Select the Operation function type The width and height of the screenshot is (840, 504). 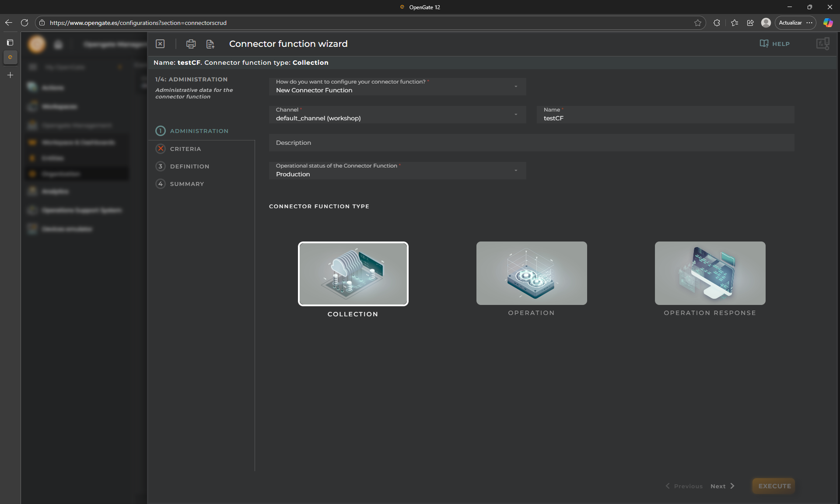point(531,273)
